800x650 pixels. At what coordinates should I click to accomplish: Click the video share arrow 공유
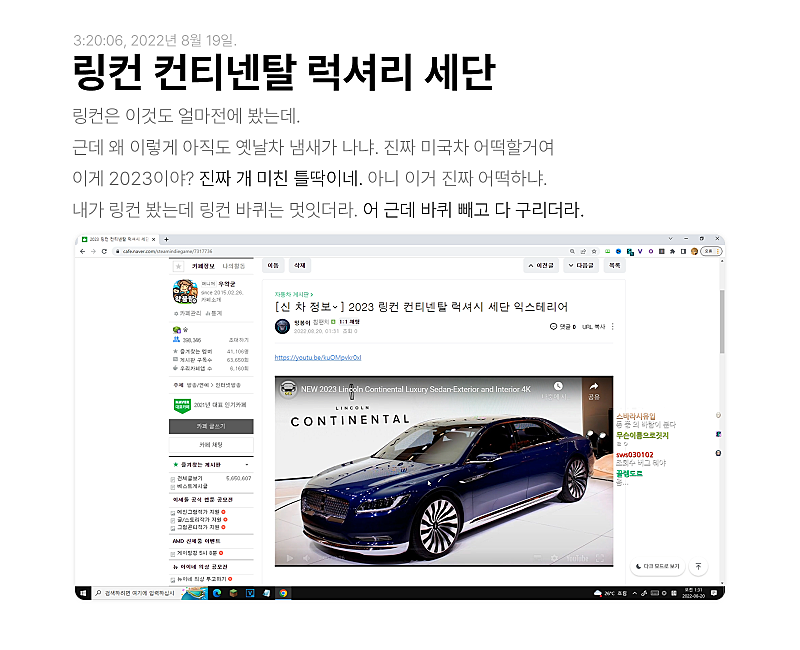pyautogui.click(x=593, y=390)
